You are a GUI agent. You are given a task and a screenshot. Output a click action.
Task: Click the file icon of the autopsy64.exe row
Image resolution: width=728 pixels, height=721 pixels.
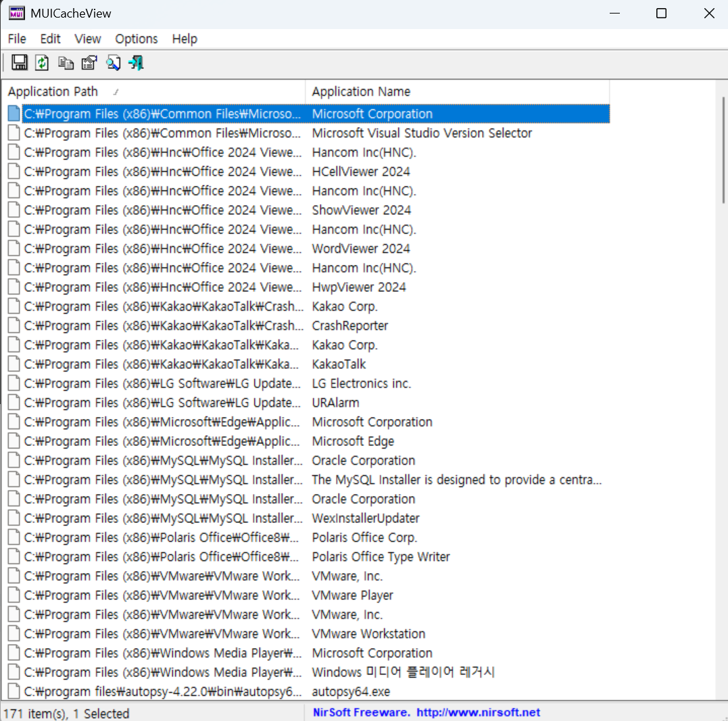(14, 691)
